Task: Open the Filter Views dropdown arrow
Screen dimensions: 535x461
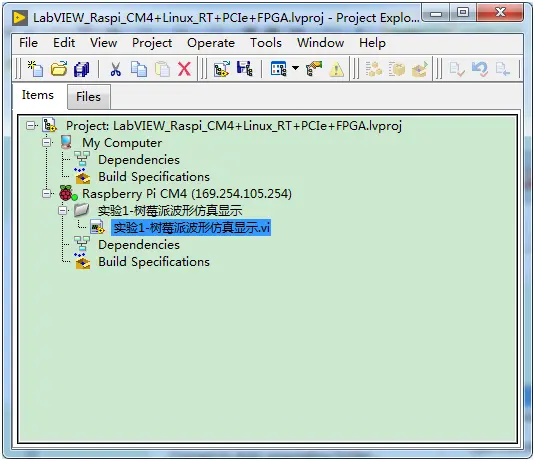Action: tap(295, 68)
